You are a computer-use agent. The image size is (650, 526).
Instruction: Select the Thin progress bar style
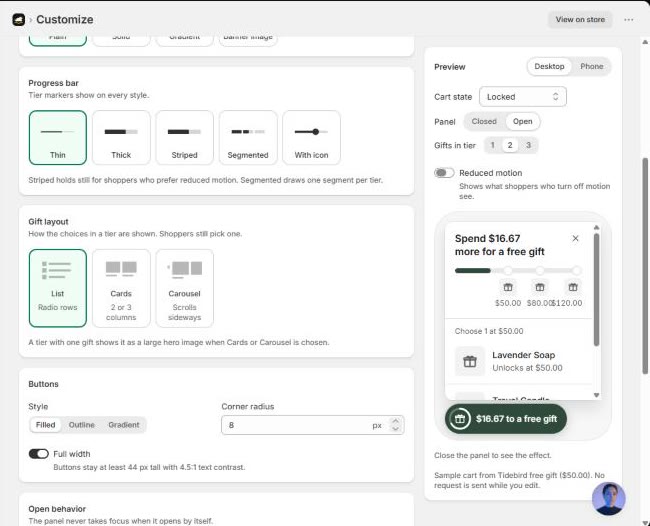click(58, 138)
